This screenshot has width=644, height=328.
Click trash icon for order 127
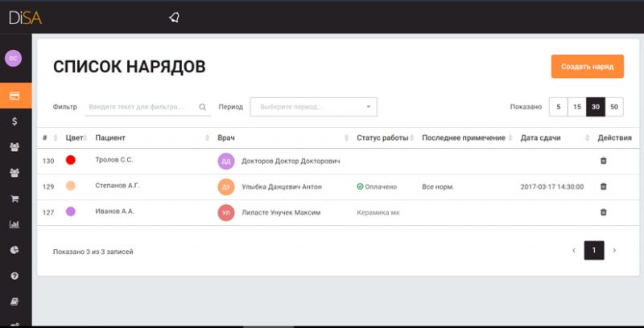click(x=604, y=212)
